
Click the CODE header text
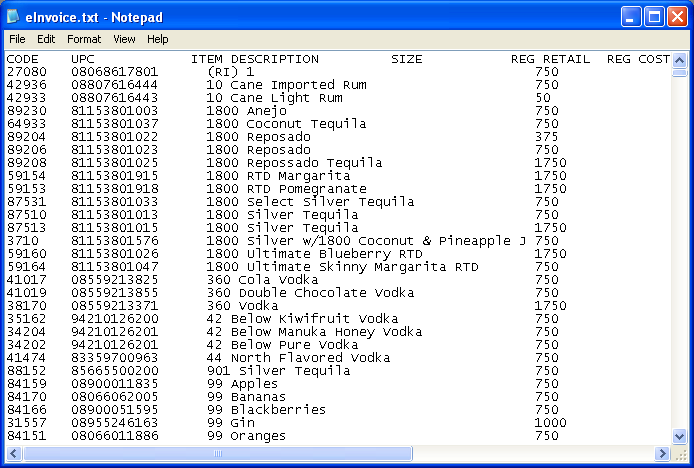click(22, 59)
